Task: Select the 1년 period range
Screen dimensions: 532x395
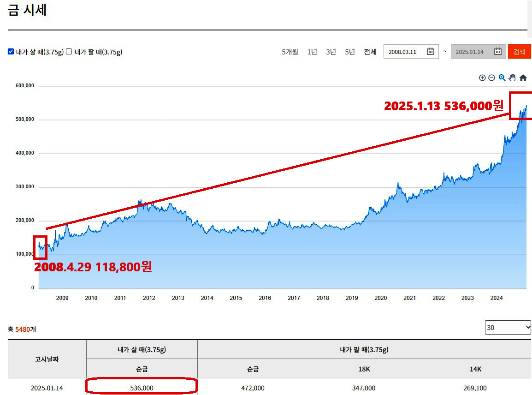Action: 312,52
